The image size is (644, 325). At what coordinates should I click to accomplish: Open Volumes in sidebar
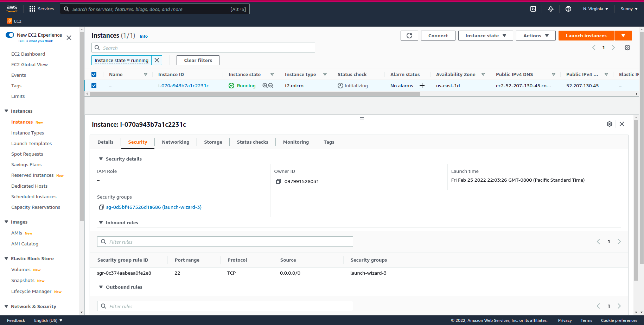21,269
